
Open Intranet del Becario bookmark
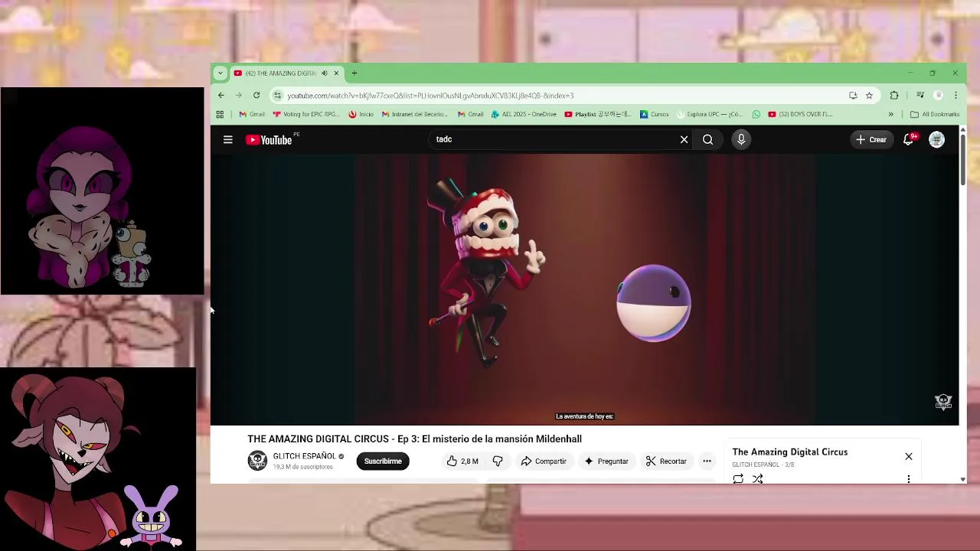(414, 114)
